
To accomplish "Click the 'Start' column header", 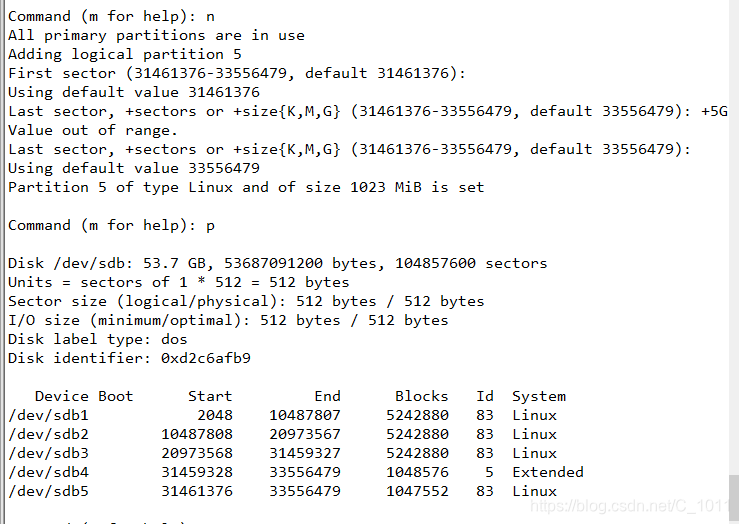I will pos(210,396).
